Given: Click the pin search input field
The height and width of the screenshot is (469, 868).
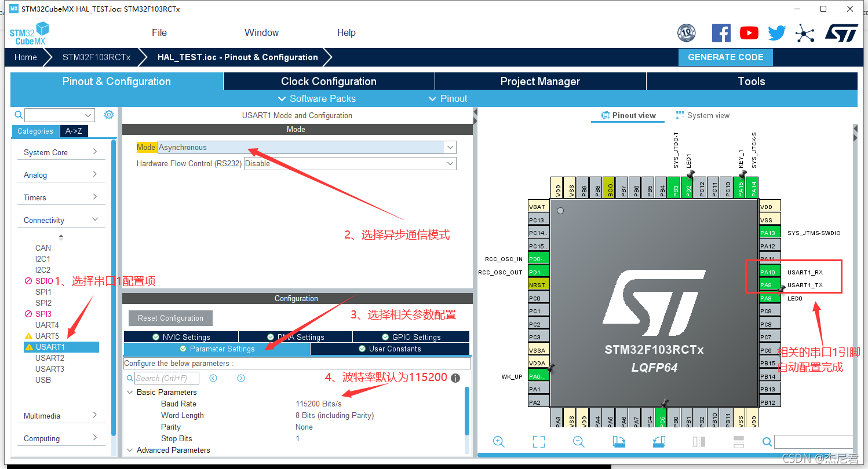Looking at the screenshot, I should (814, 442).
